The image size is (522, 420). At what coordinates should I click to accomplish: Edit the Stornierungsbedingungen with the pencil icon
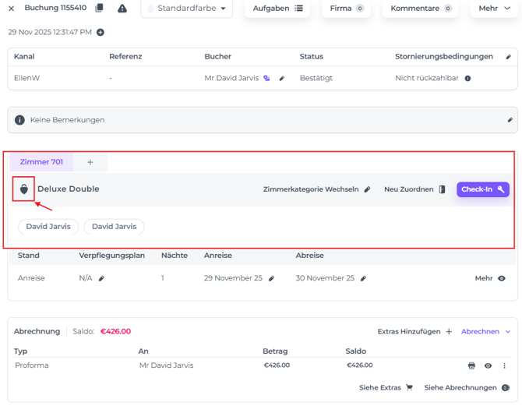point(509,57)
